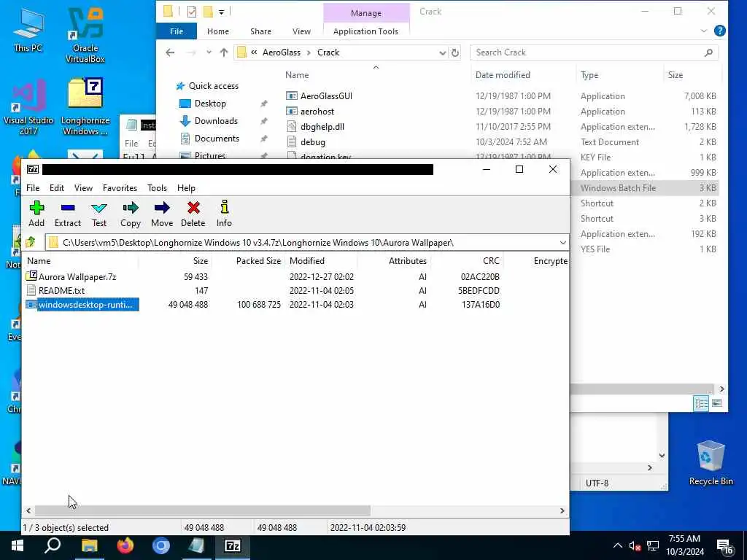The image size is (747, 560).
Task: Expand Explorer address bar history dropdown
Action: tap(443, 52)
